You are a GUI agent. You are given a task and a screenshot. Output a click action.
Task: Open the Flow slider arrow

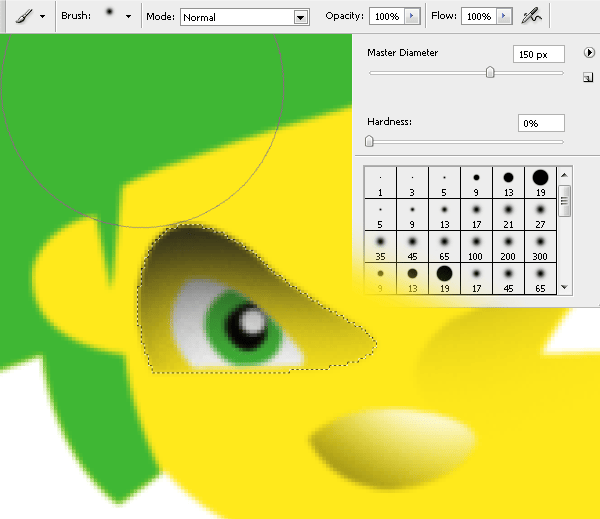pos(504,16)
